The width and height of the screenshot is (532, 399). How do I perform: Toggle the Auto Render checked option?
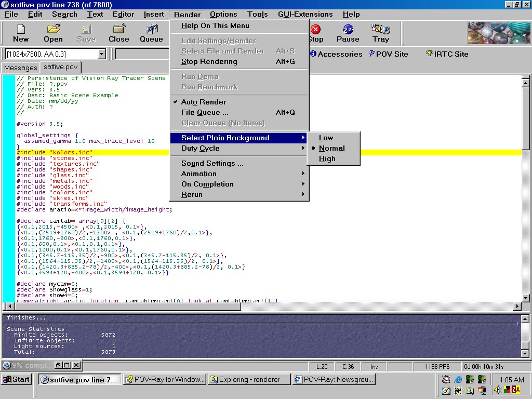[203, 102]
